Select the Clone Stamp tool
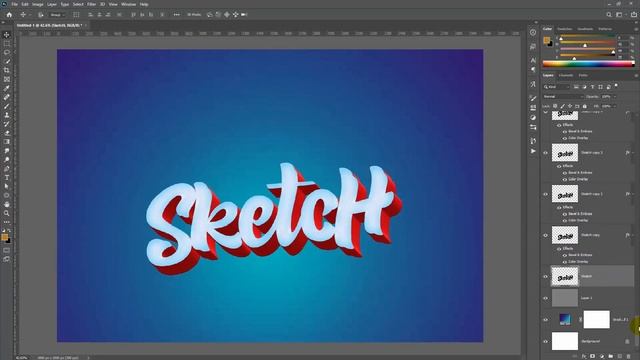The height and width of the screenshot is (360, 640). [x=7, y=115]
